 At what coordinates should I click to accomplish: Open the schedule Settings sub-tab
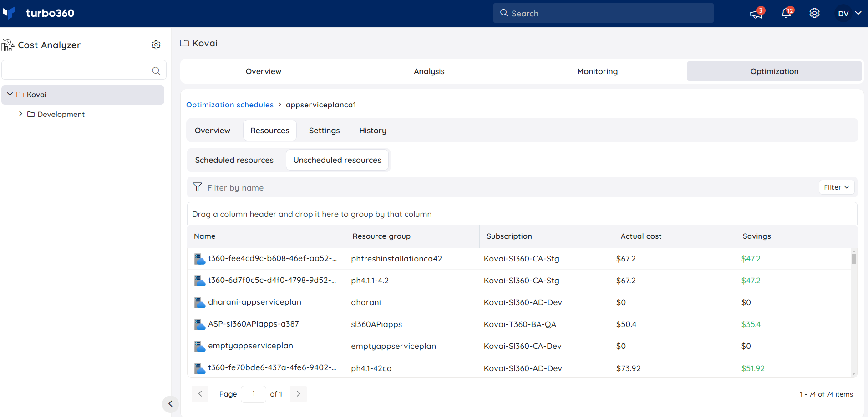325,131
